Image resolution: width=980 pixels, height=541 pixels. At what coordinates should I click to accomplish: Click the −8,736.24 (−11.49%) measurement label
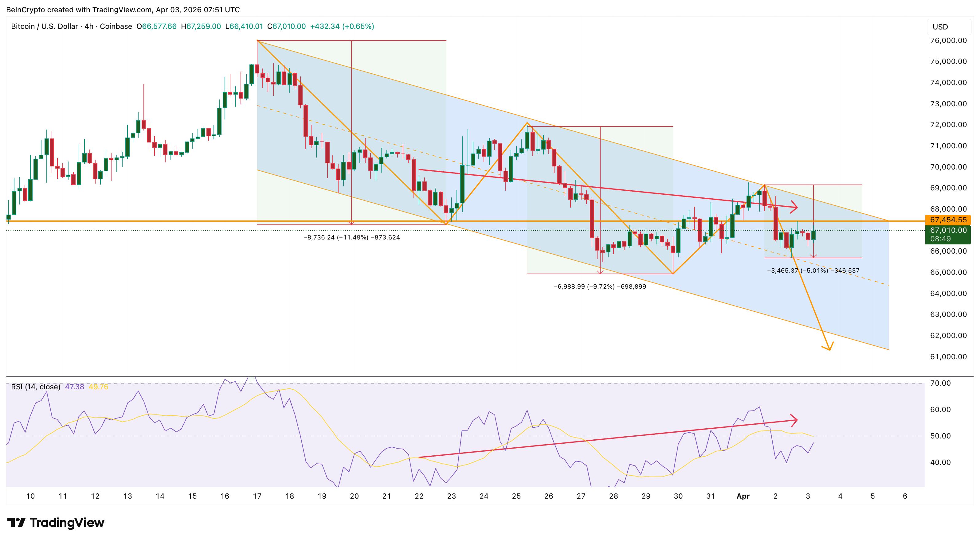(351, 238)
